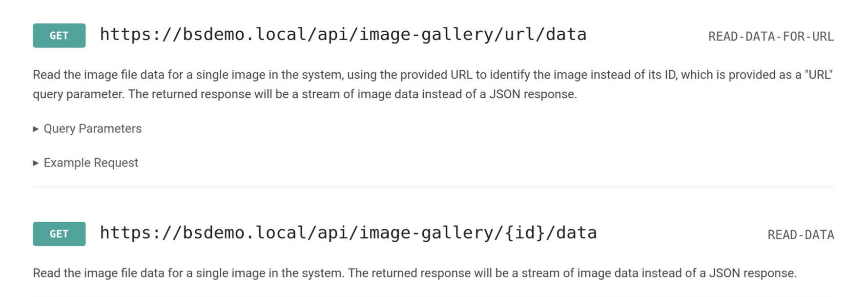Click the GET badge beside the {id} endpoint
868x297 pixels.
click(59, 233)
